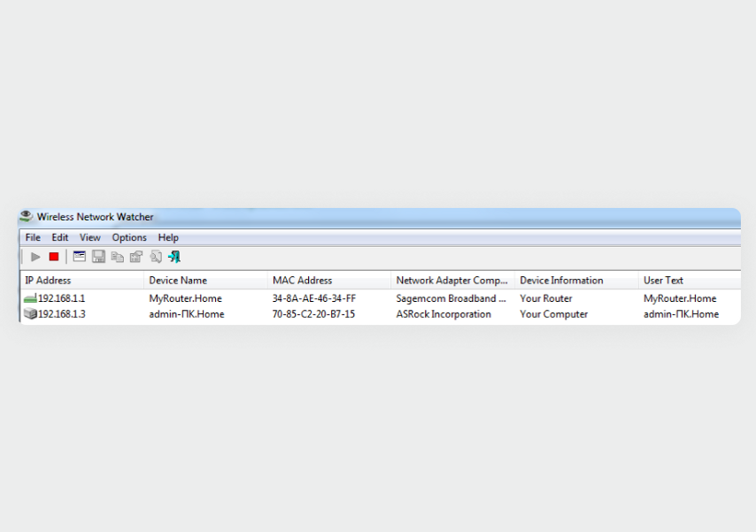
Task: Click the Find magnifier toolbar icon
Action: pos(155,257)
